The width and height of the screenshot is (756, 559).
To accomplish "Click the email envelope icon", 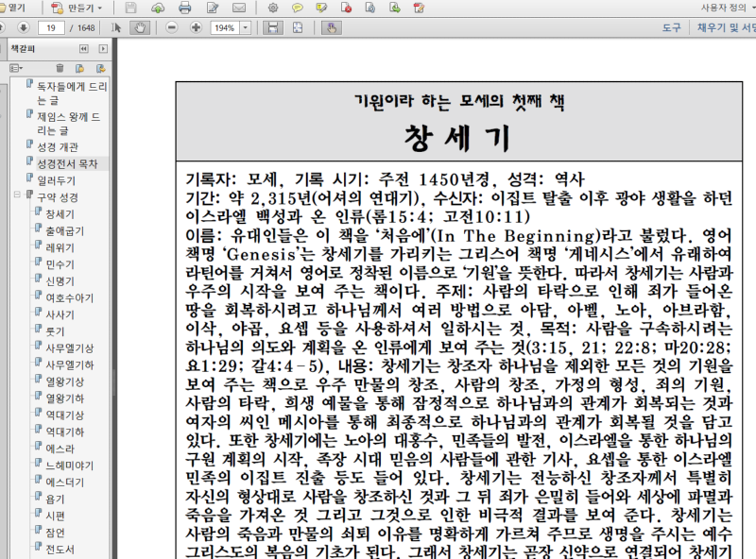I will tap(239, 8).
